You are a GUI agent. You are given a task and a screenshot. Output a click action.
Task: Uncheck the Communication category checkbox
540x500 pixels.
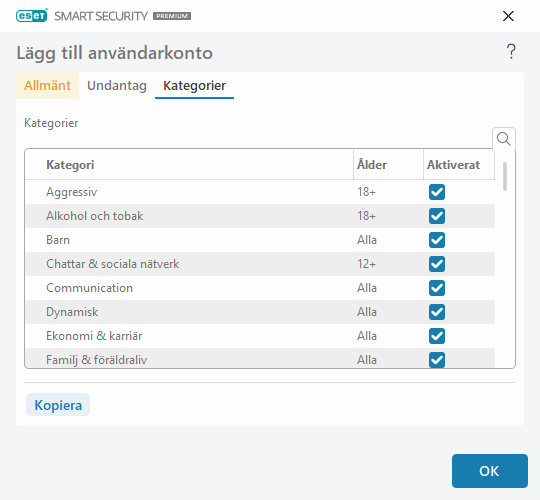[437, 288]
